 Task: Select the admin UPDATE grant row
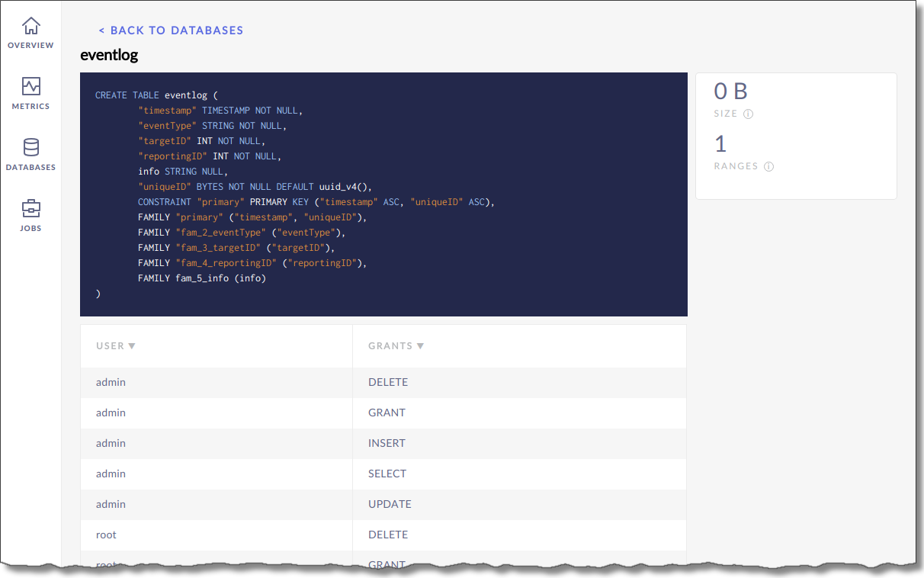[383, 504]
